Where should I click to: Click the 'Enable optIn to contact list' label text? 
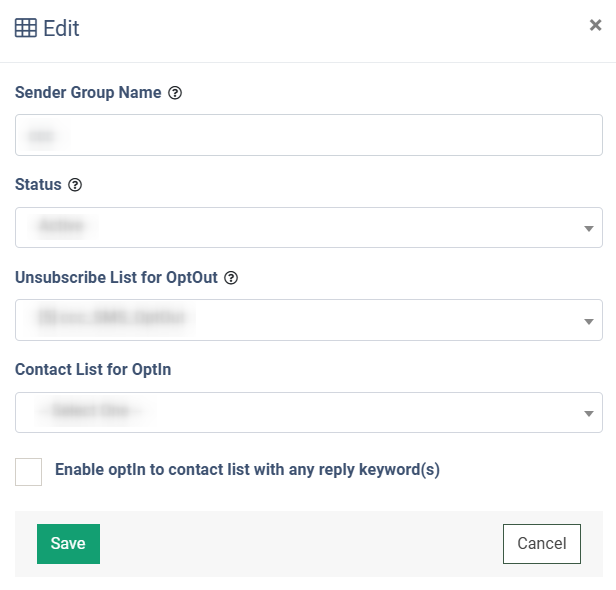(x=247, y=469)
